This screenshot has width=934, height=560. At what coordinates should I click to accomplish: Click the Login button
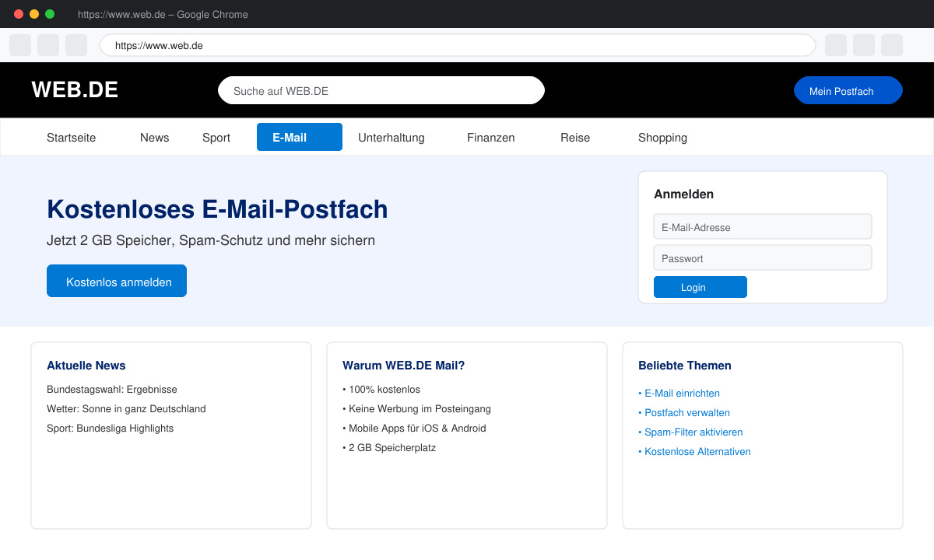click(x=700, y=287)
